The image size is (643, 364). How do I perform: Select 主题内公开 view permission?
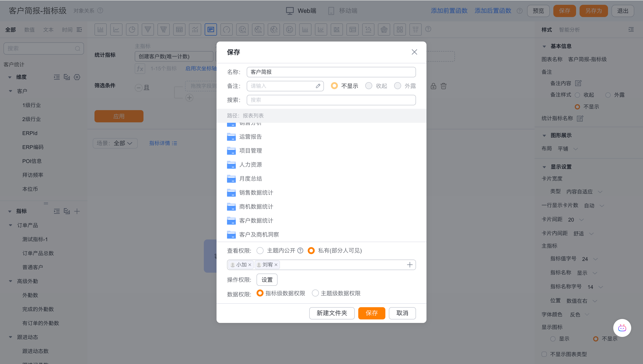[x=260, y=251]
